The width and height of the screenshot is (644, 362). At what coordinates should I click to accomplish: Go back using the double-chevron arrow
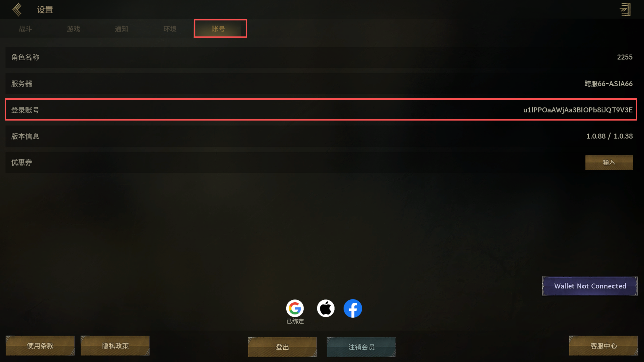(x=17, y=9)
